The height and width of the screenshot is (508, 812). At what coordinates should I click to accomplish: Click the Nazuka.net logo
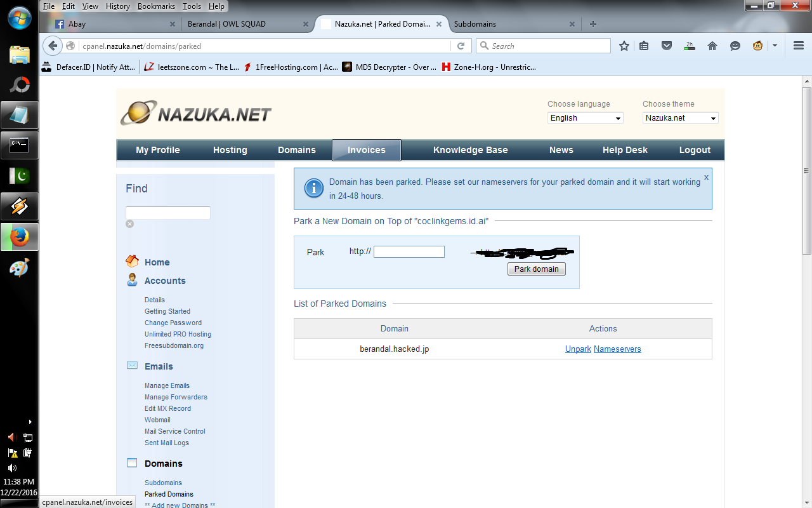pyautogui.click(x=196, y=114)
